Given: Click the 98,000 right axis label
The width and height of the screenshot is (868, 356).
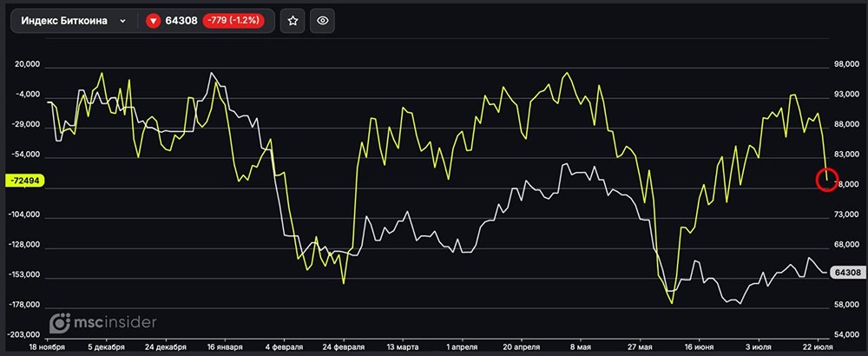Looking at the screenshot, I should 845,65.
